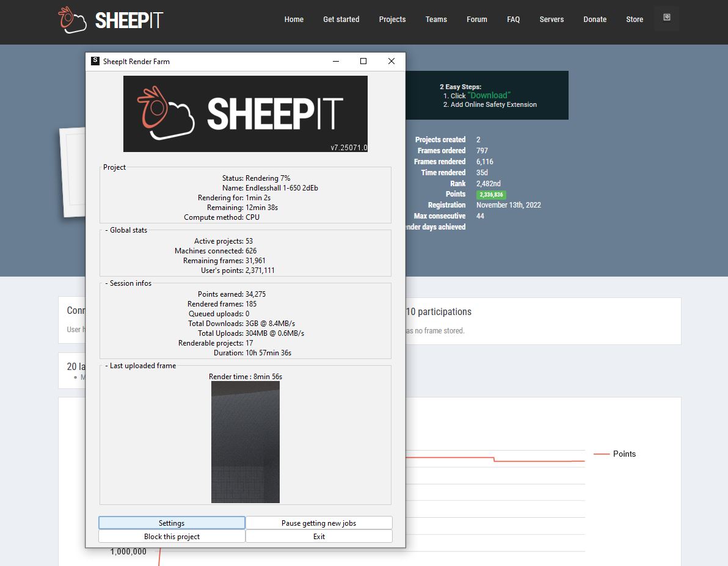Click the green points badge 2,336,836
This screenshot has width=728, height=566.
[x=491, y=195]
